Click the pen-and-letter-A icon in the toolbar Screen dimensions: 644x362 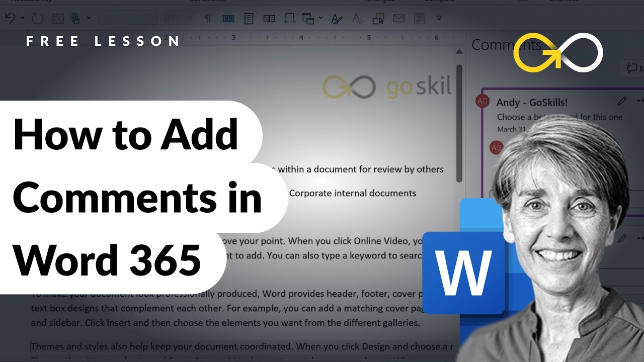[x=337, y=19]
